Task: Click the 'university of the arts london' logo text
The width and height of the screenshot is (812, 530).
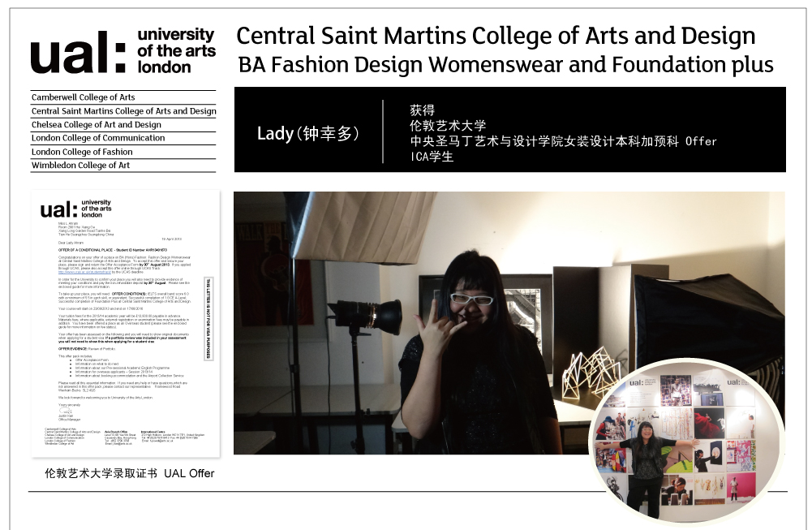Action: pyautogui.click(x=176, y=51)
